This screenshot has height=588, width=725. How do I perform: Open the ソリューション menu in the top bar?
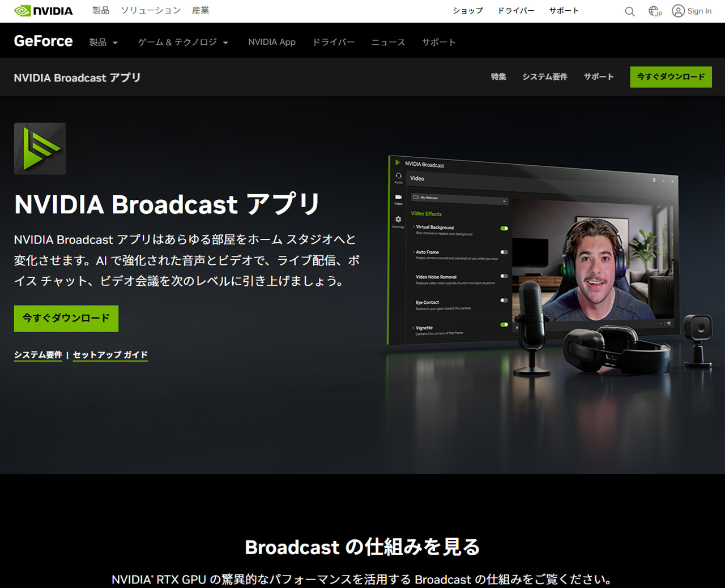point(151,10)
